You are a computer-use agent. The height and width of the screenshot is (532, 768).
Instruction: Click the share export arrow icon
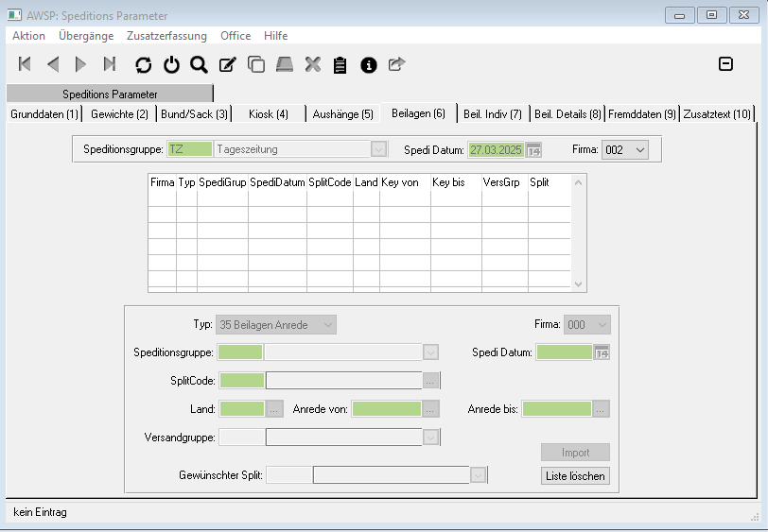pyautogui.click(x=397, y=64)
